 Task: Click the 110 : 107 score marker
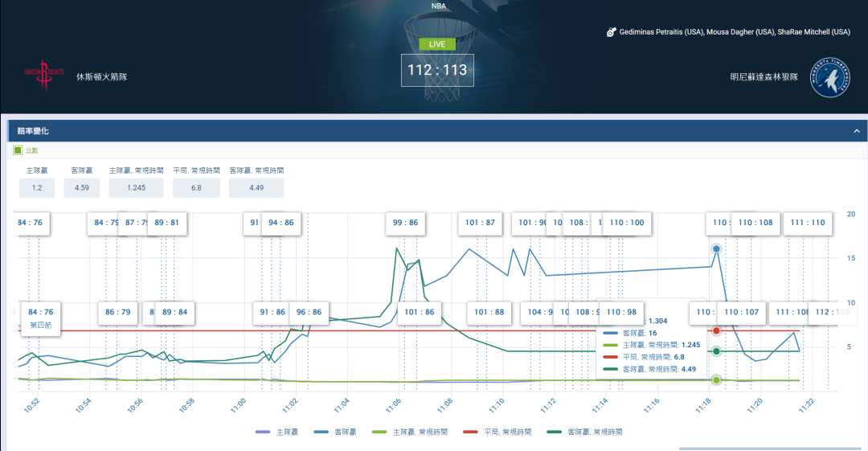[x=741, y=313]
